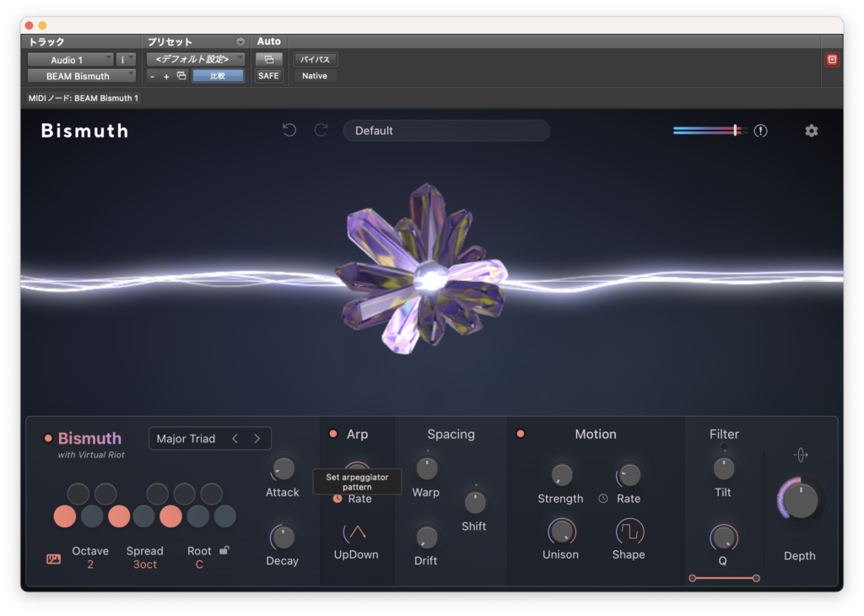864x616 pixels.
Task: Click the red target icon in plugin header
Action: click(x=832, y=60)
